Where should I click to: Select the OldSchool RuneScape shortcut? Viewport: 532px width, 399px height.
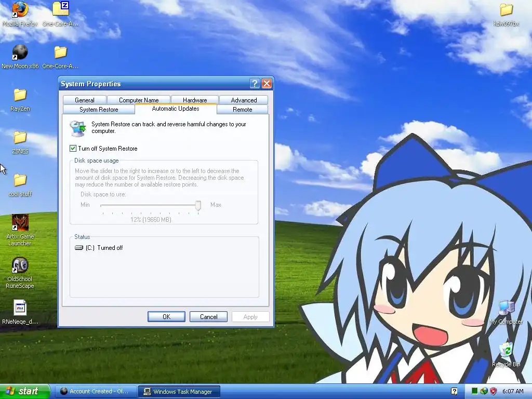[20, 265]
